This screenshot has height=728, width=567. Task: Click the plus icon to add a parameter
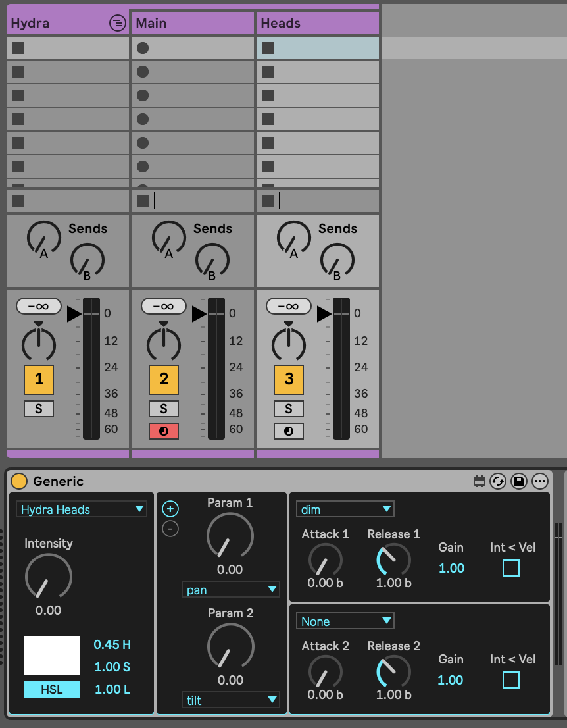coord(170,509)
